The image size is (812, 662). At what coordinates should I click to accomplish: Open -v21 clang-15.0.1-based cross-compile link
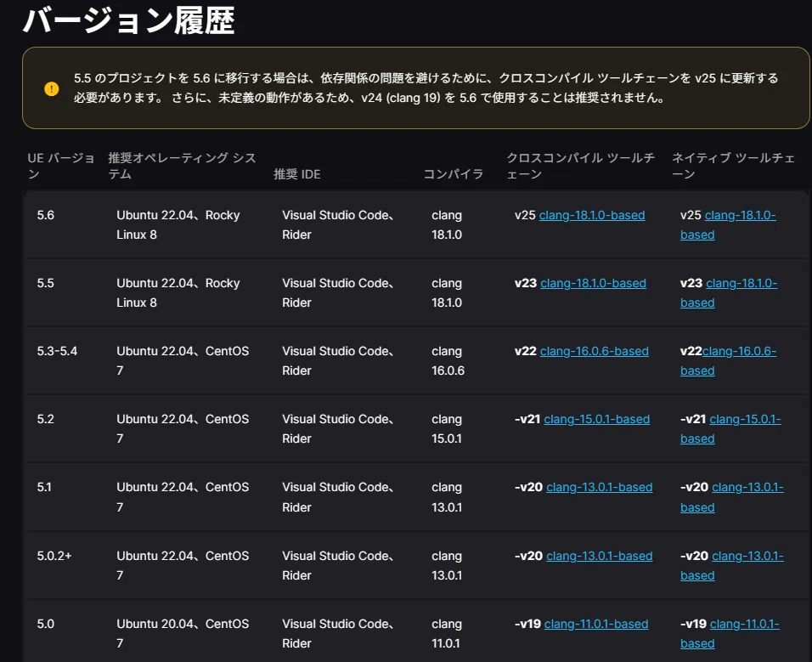596,419
